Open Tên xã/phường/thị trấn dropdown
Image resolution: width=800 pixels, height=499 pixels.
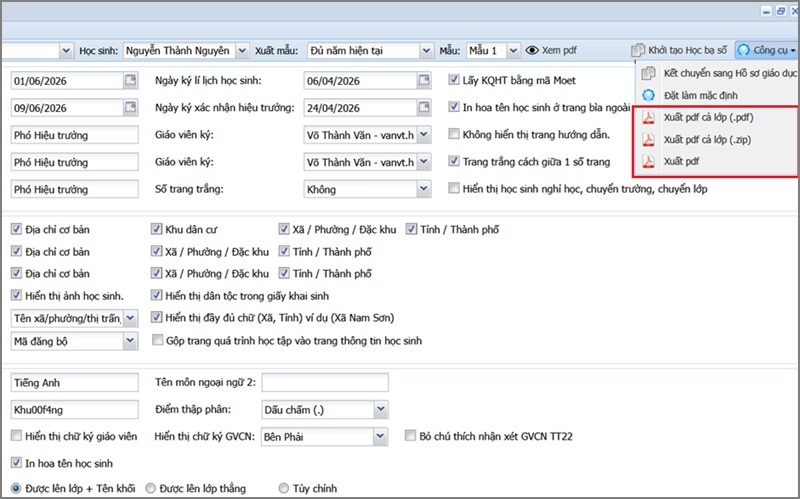(x=131, y=318)
